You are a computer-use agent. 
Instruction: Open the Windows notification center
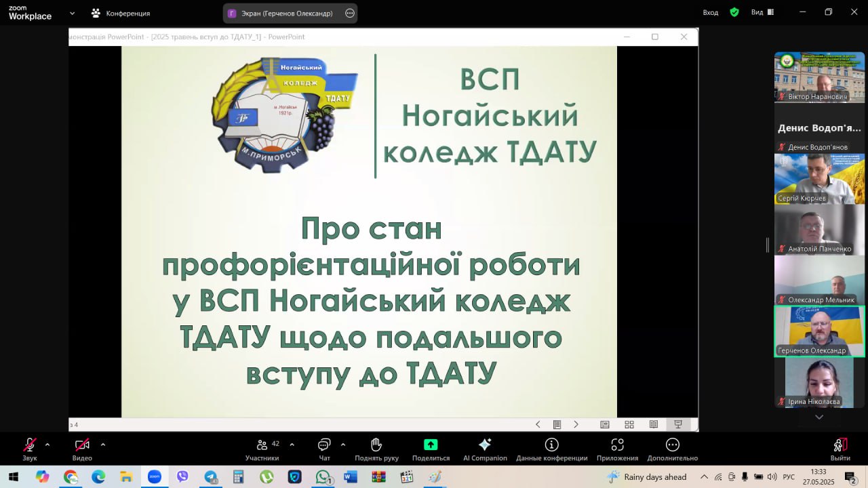851,476
